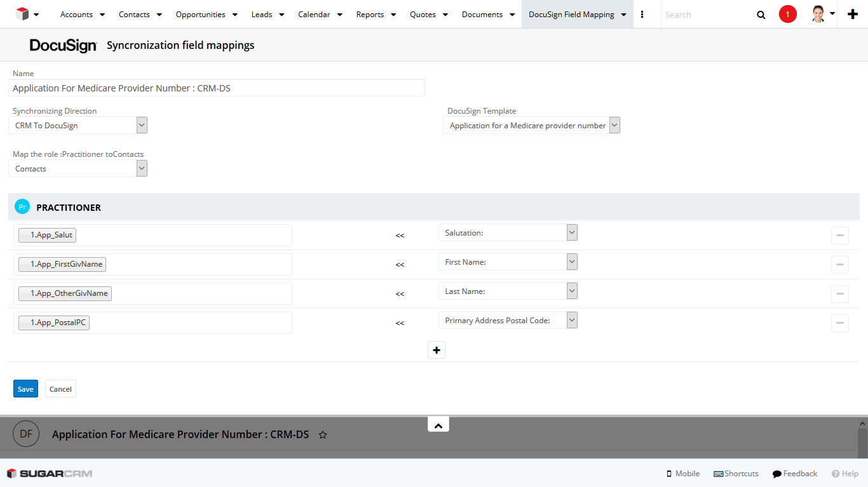This screenshot has height=487, width=868.
Task: Click the quick create plus icon
Action: 853,15
